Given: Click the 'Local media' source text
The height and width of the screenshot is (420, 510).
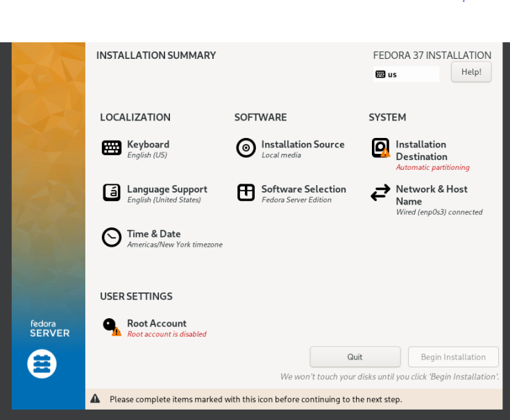Looking at the screenshot, I should pos(281,155).
